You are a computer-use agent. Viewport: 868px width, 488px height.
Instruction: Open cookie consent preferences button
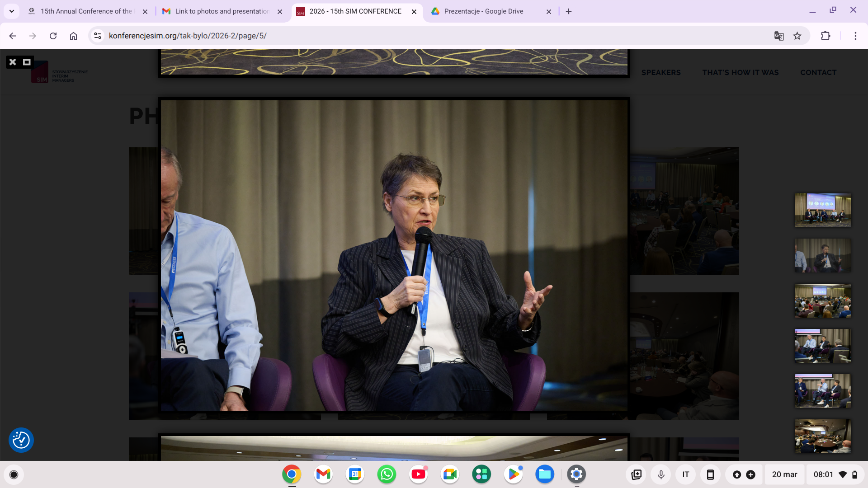click(21, 440)
